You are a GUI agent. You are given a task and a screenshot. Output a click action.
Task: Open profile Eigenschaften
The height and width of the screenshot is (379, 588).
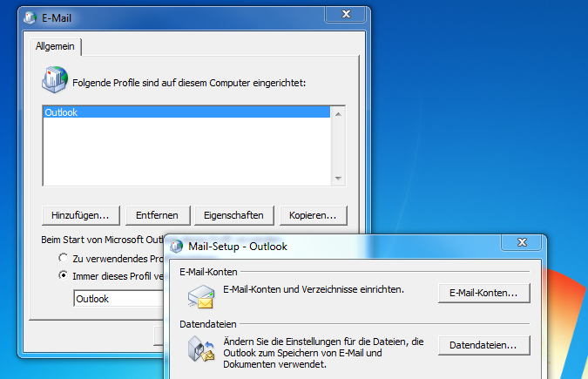[x=234, y=215]
